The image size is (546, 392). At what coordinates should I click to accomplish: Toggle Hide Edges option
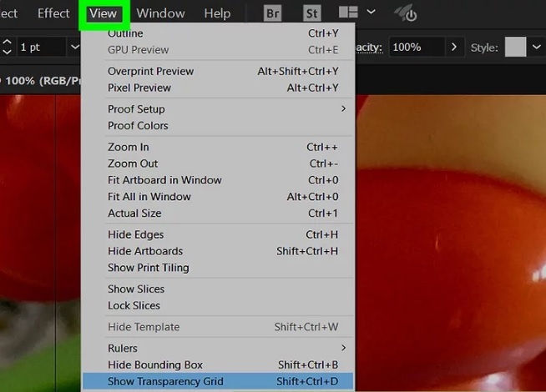point(219,234)
